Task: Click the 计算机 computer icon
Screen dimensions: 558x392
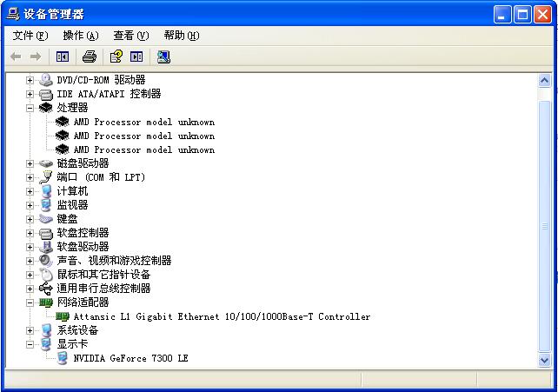Action: 45,191
